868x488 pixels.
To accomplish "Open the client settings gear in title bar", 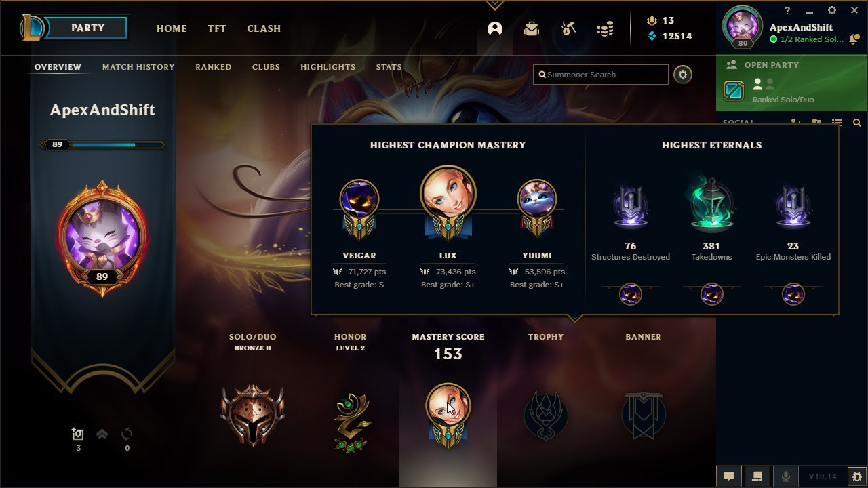I will [x=832, y=11].
